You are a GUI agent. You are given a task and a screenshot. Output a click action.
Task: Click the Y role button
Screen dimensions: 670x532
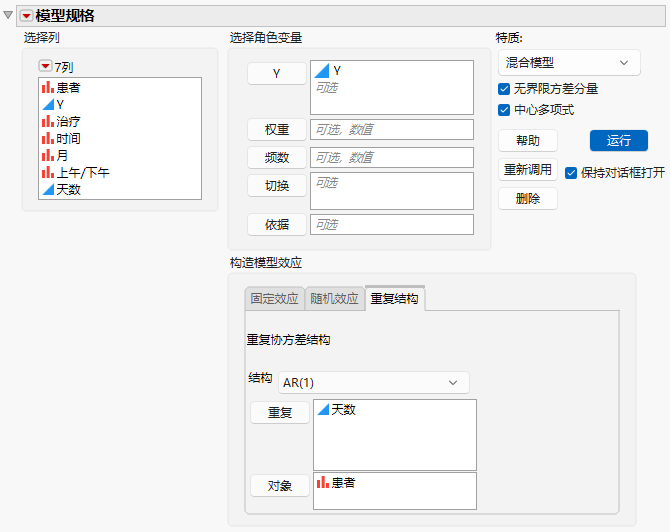tap(276, 73)
